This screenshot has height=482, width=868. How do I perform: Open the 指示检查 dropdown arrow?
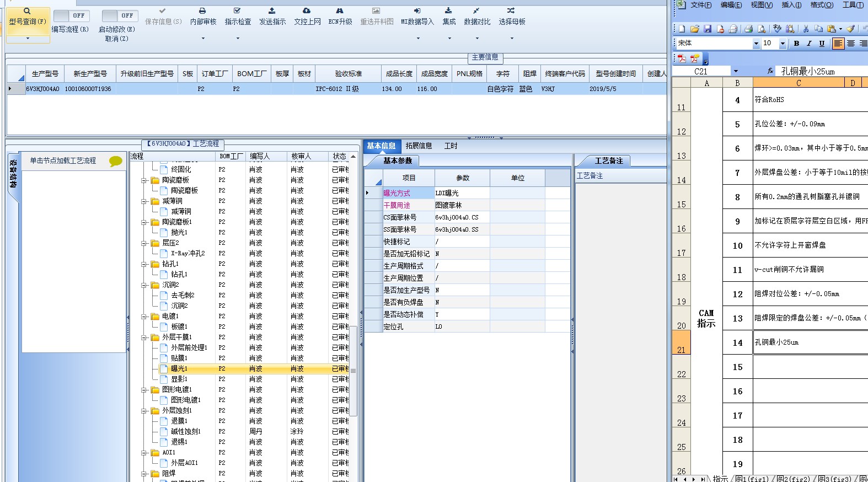pyautogui.click(x=238, y=39)
